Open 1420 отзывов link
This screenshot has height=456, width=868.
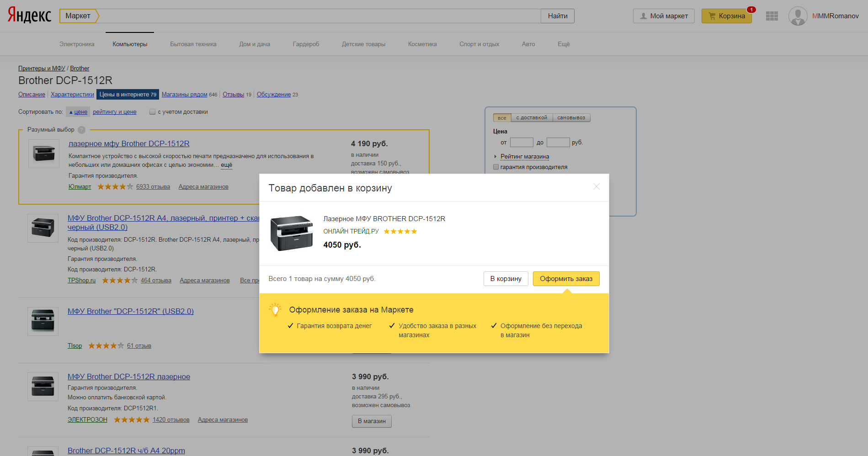click(x=171, y=420)
